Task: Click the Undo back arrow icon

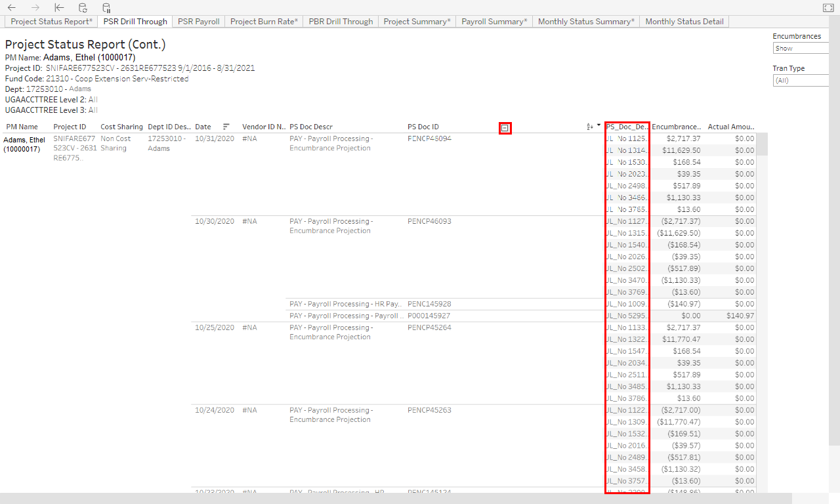Action: tap(12, 8)
